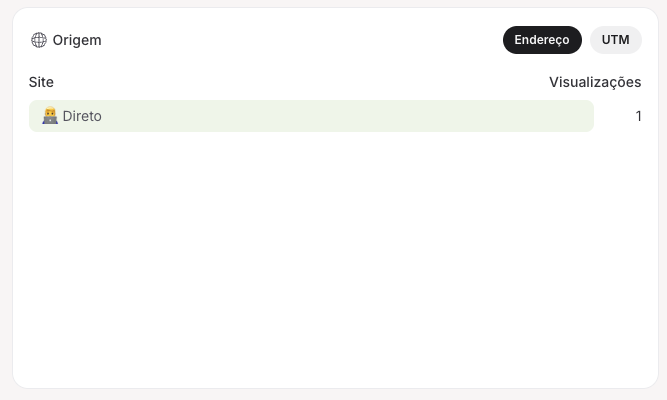Click the person-at-laptop emoji for Direto
The width and height of the screenshot is (667, 400).
click(50, 116)
